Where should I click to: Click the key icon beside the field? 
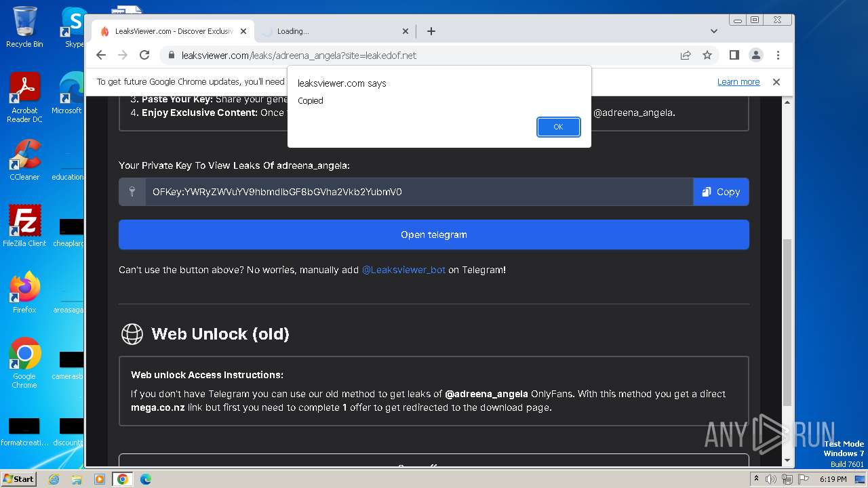click(132, 192)
